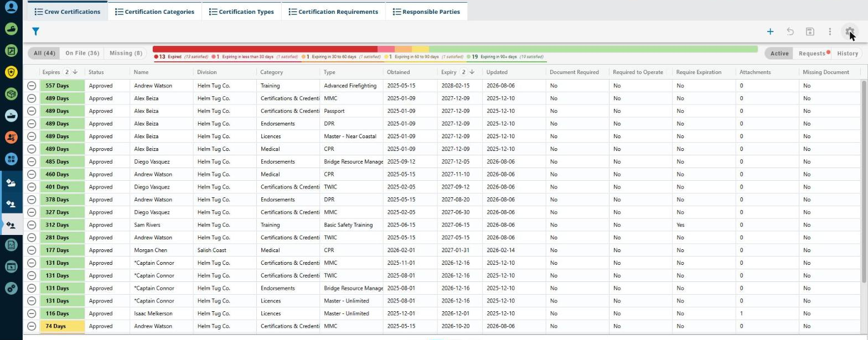The image size is (868, 340).
Task: Click the undo arrow icon
Action: point(790,32)
